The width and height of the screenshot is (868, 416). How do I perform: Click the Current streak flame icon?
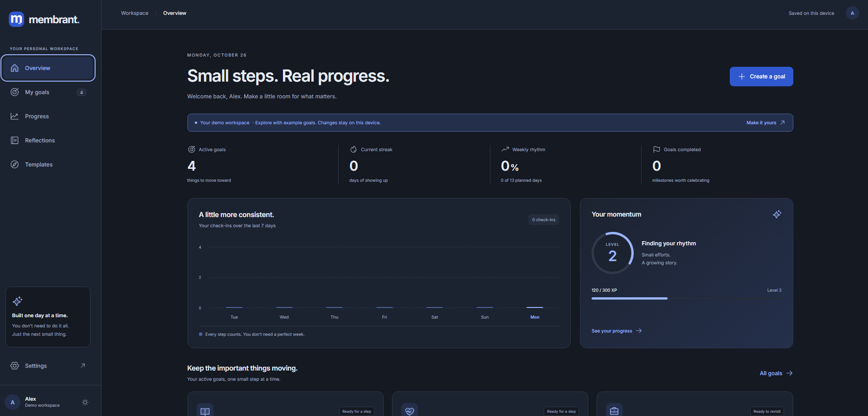[x=354, y=149]
